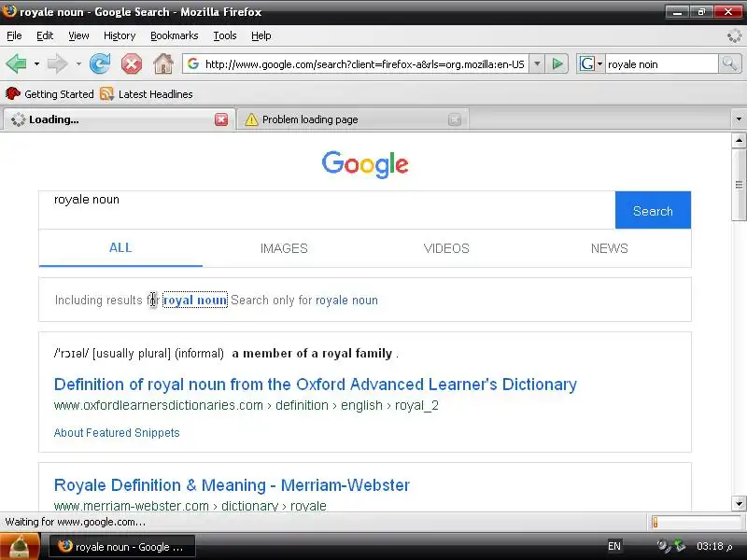Image resolution: width=747 pixels, height=560 pixels.
Task: Click the search magnifier icon in the toolbar
Action: click(729, 63)
